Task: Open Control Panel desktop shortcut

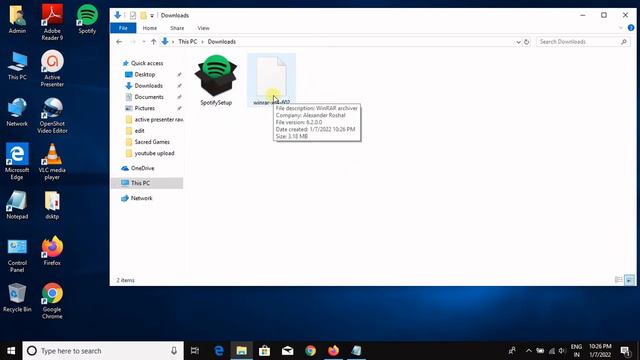Action: [x=17, y=255]
